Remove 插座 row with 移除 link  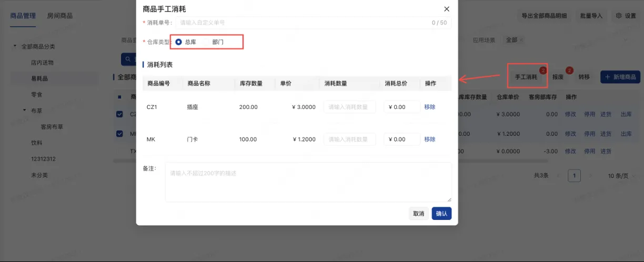point(430,107)
